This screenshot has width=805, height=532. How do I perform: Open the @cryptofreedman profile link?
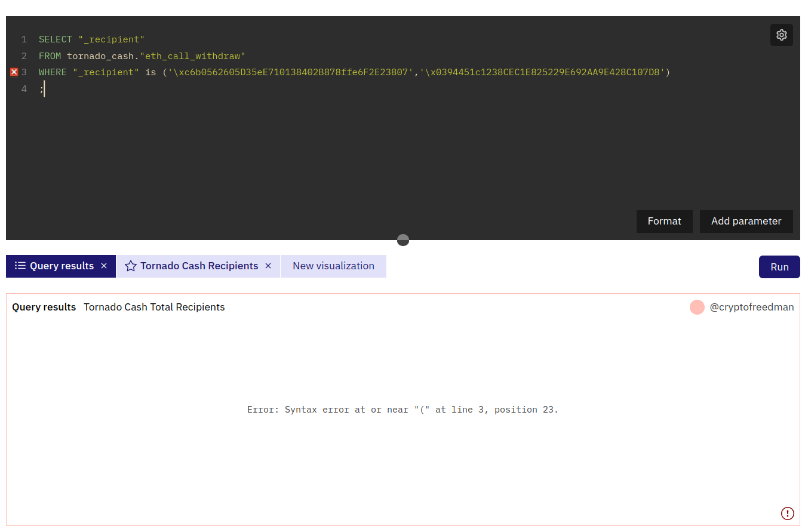(x=752, y=307)
